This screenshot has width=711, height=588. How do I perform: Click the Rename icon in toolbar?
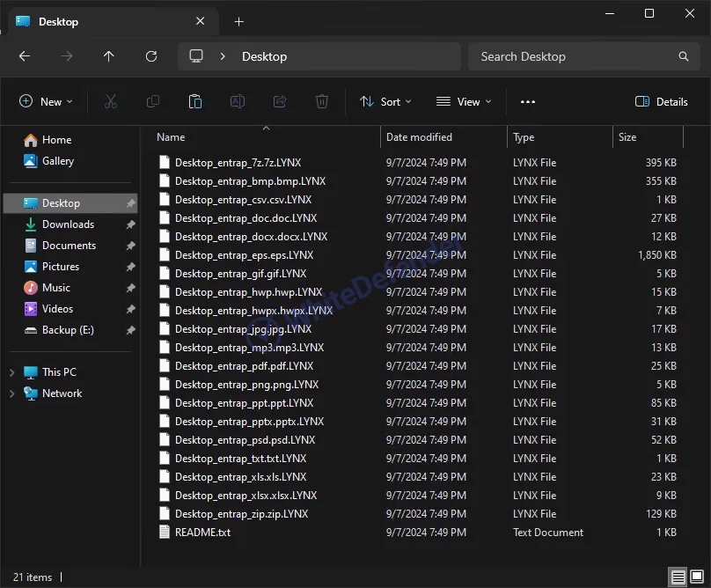(x=238, y=102)
